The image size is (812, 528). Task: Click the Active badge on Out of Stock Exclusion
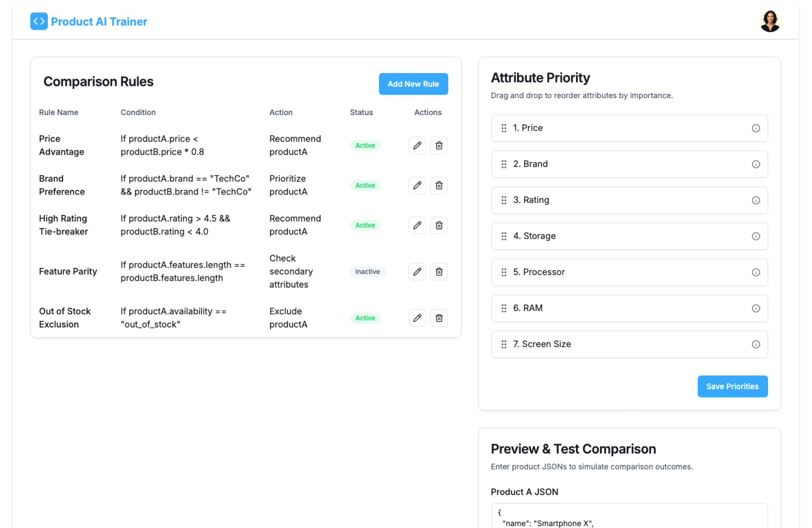click(365, 318)
